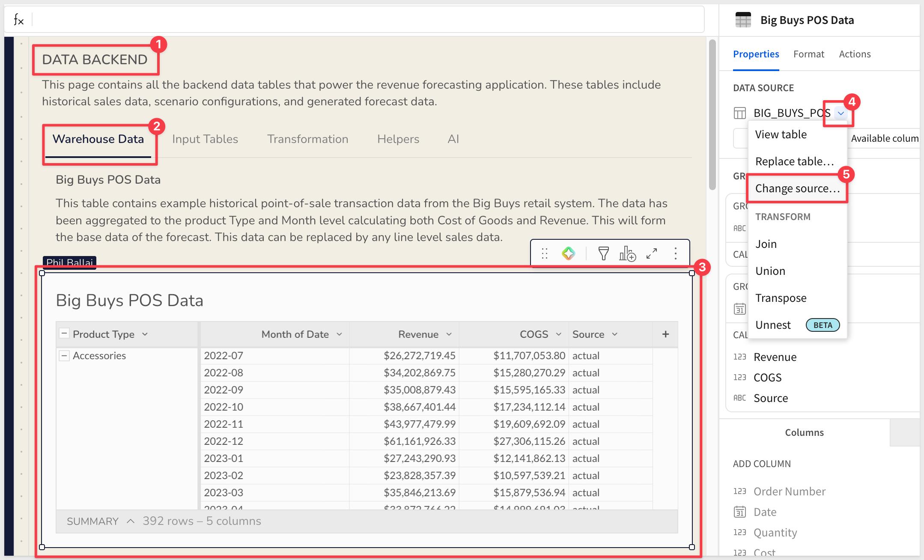Click the Big Buys POS Data section heading
Image resolution: width=924 pixels, height=560 pixels.
click(108, 180)
